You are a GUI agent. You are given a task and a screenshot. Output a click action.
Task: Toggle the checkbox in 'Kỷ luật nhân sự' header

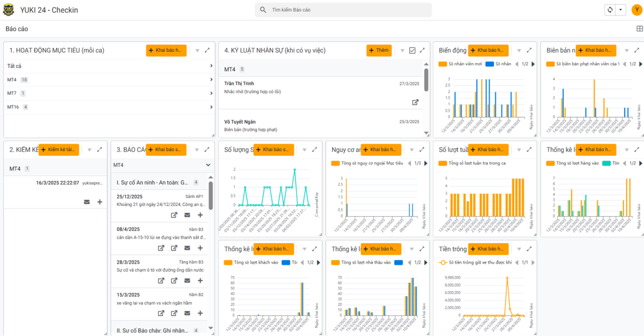[412, 51]
